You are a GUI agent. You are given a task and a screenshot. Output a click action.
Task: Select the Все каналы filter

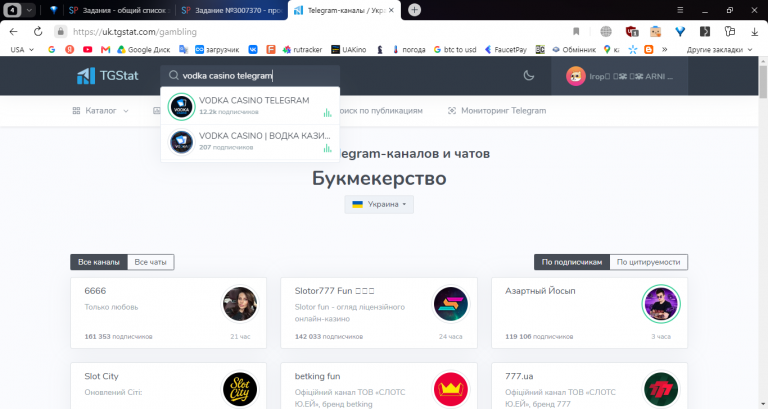coord(98,262)
